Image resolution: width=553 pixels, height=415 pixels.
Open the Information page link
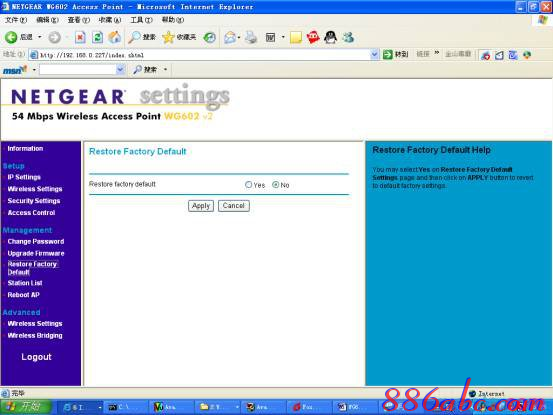(25, 148)
